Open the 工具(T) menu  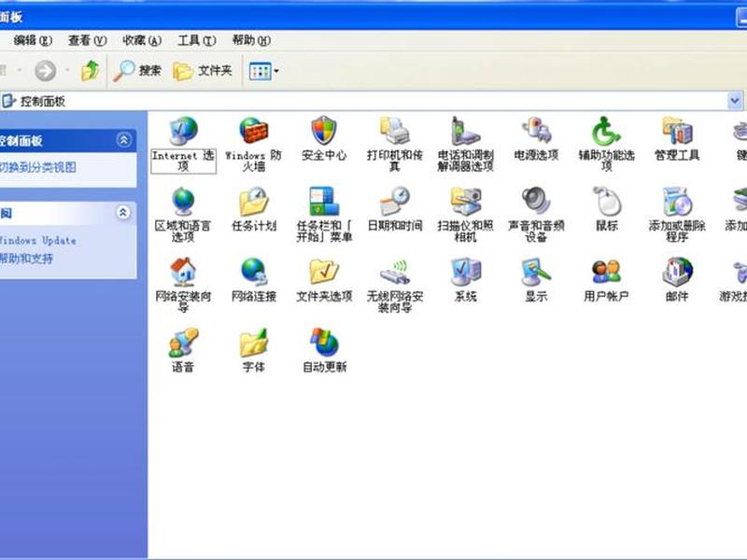[x=196, y=40]
